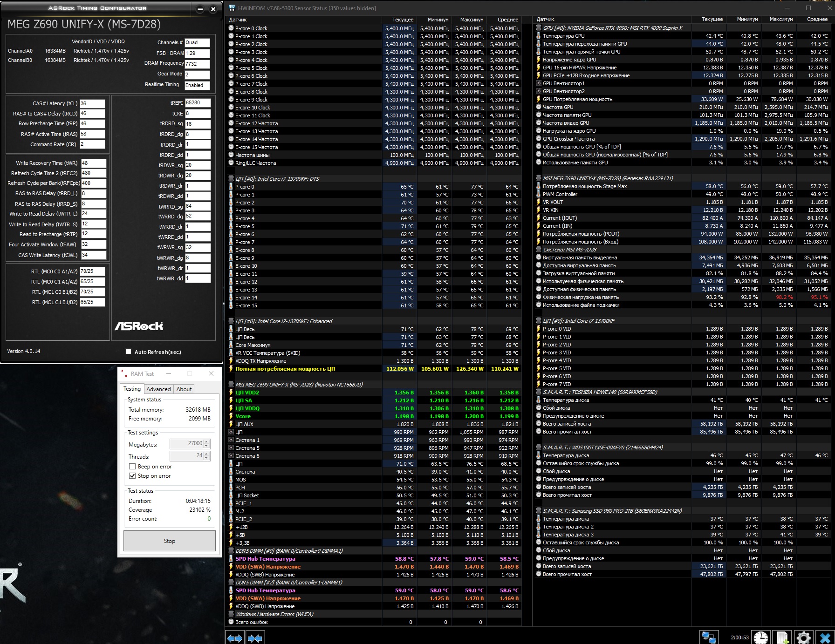The height and width of the screenshot is (644, 835).
Task: Click the HWiNFO64 title bar app icon
Action: point(232,8)
